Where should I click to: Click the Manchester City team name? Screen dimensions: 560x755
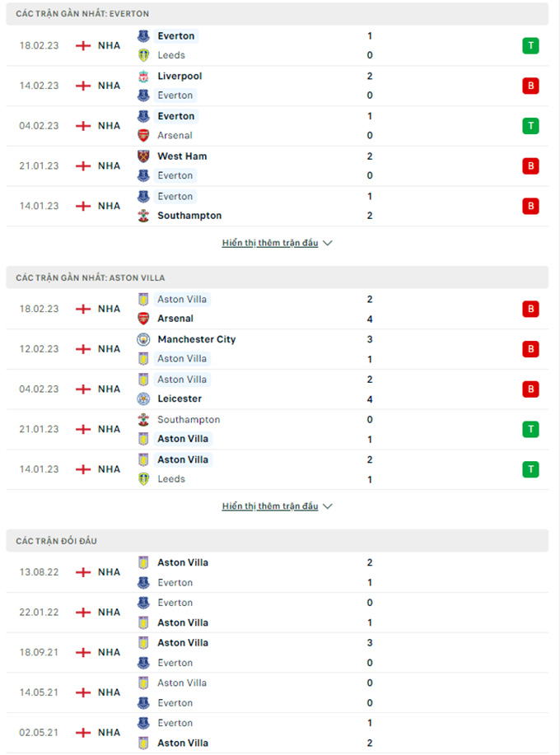click(197, 339)
